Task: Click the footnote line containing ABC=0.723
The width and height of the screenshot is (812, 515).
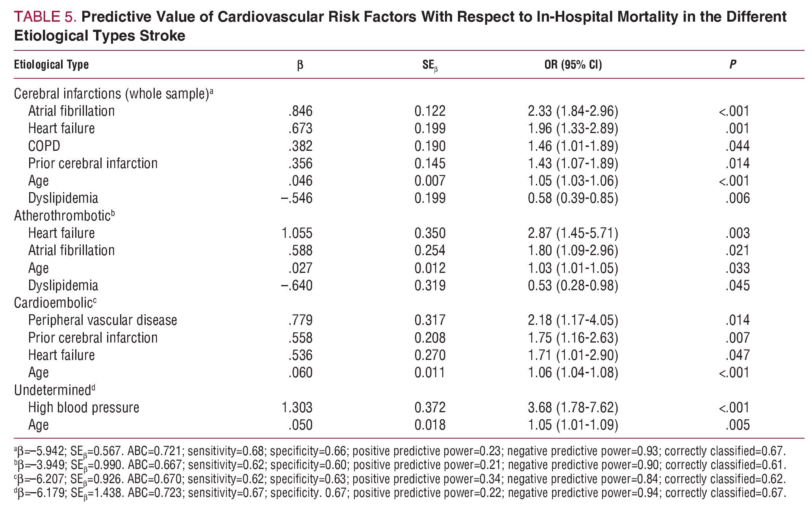Action: coord(400,493)
